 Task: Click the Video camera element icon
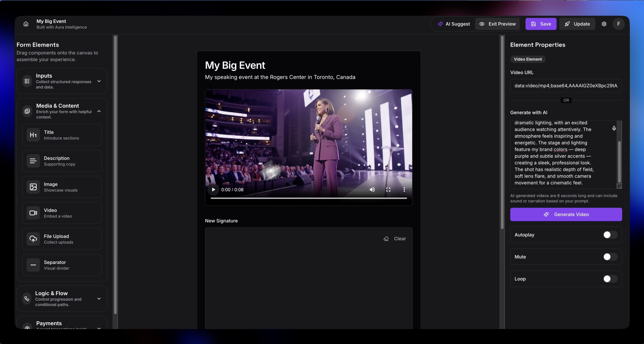click(x=33, y=213)
